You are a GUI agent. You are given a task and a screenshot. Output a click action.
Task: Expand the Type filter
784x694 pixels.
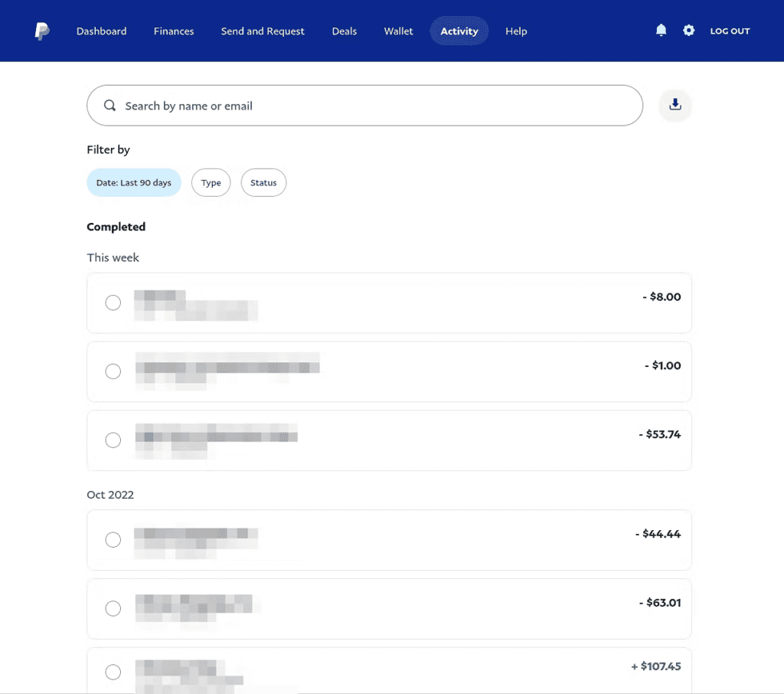click(x=211, y=183)
